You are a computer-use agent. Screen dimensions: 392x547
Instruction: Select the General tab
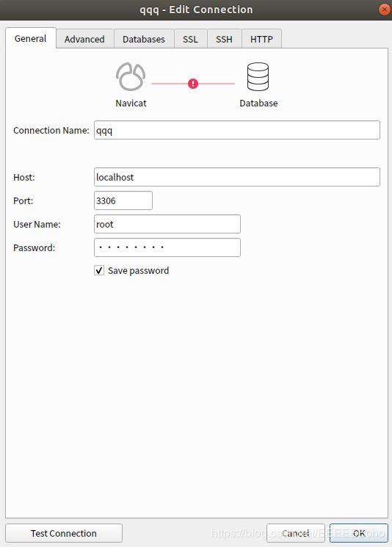click(x=30, y=38)
